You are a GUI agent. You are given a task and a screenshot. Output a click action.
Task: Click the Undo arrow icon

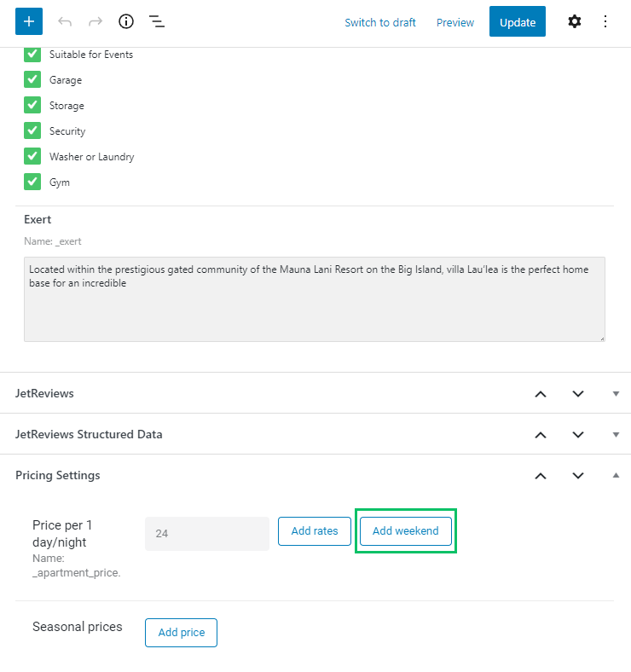(65, 21)
